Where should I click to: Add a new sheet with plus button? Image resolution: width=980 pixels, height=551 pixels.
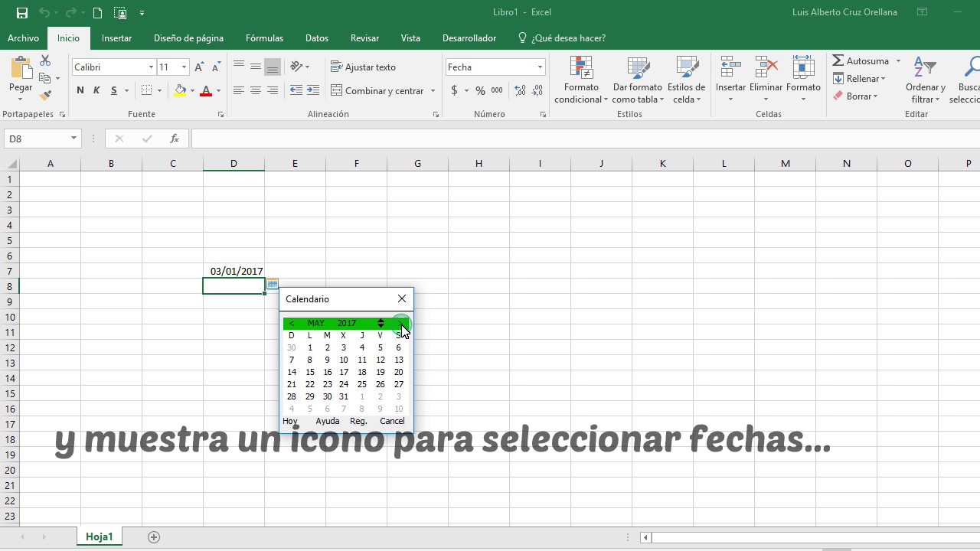pyautogui.click(x=154, y=537)
